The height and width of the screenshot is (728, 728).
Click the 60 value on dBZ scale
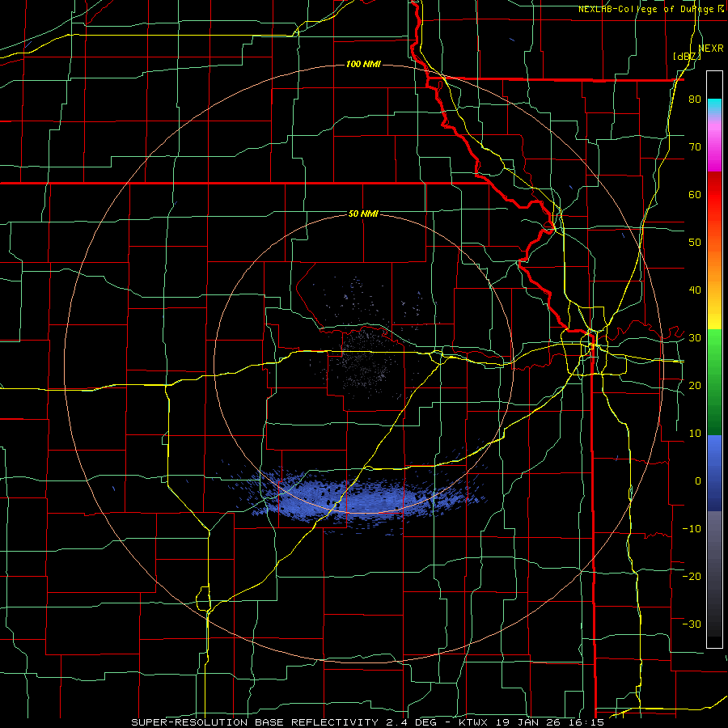pyautogui.click(x=695, y=194)
